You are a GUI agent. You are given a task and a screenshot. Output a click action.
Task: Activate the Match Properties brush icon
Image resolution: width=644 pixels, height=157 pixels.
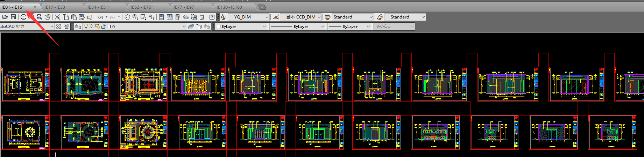coord(82,17)
